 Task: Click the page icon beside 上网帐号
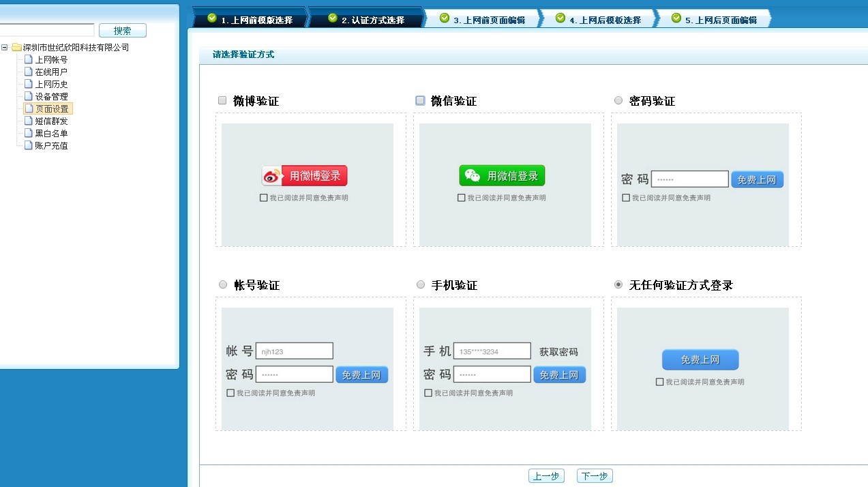click(29, 59)
